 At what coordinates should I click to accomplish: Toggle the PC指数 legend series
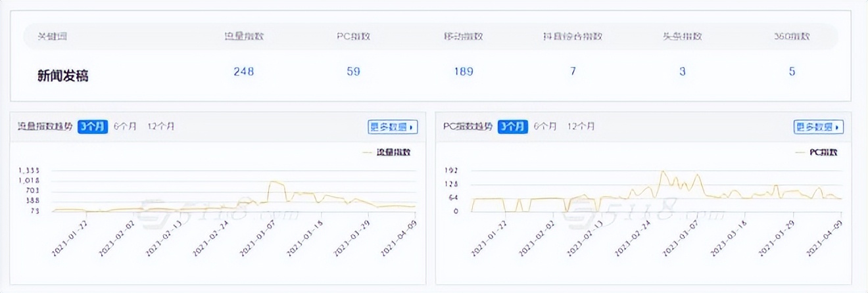click(x=816, y=152)
